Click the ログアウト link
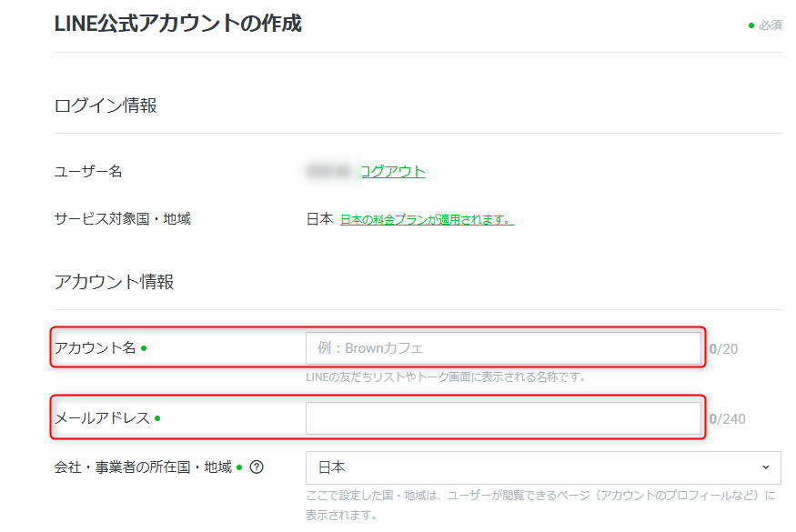The image size is (796, 532). 392,171
